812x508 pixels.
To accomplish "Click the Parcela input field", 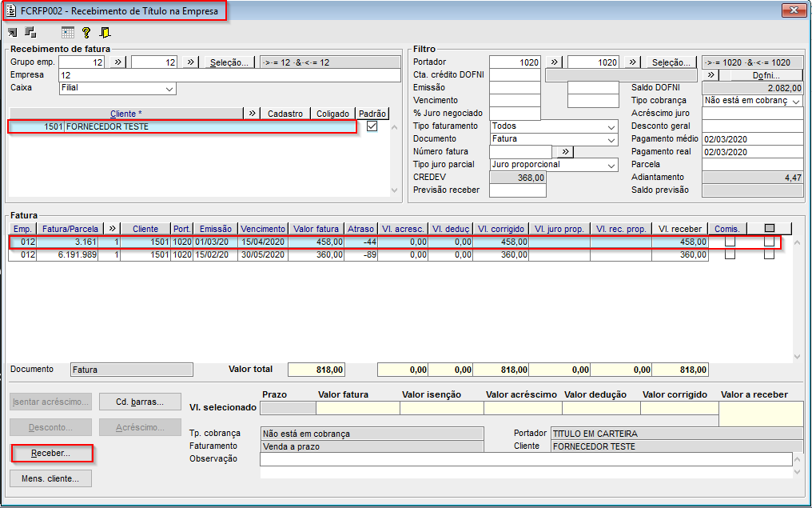I will [x=752, y=164].
